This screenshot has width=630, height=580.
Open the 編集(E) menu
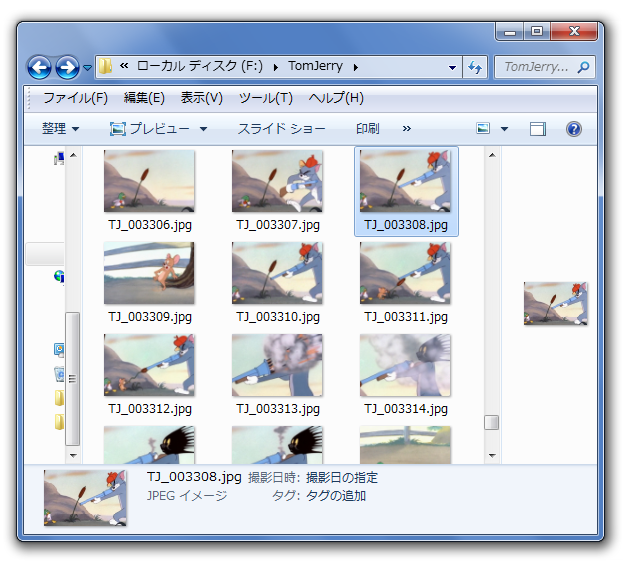tap(144, 98)
